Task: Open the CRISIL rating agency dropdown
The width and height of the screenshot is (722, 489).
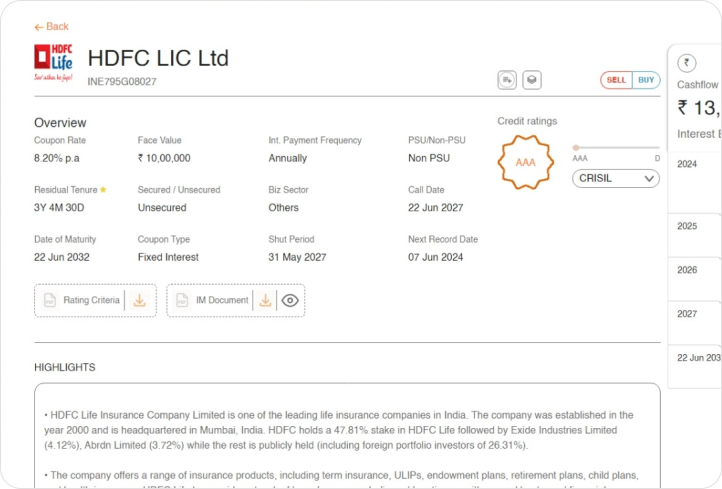Action: 616,179
